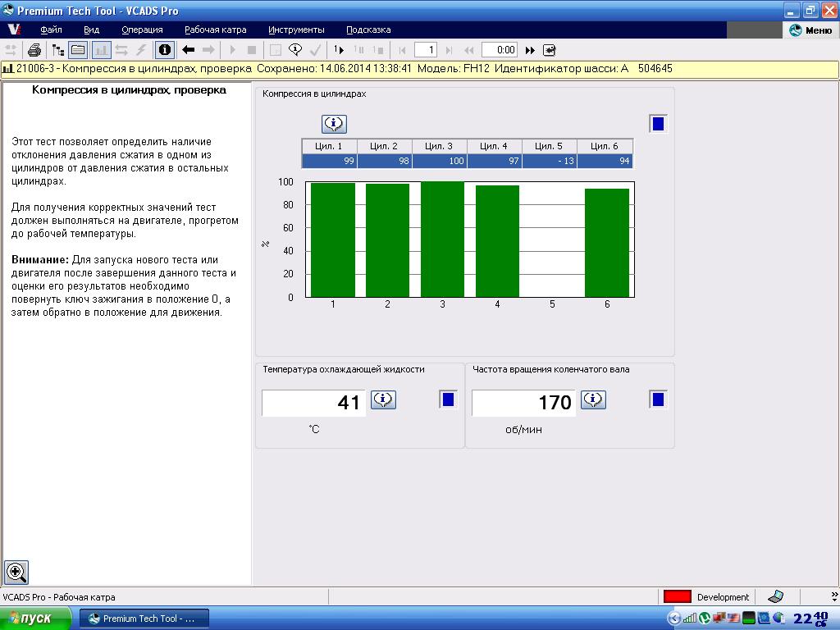
Task: Open the Файл menu
Action: [51, 30]
